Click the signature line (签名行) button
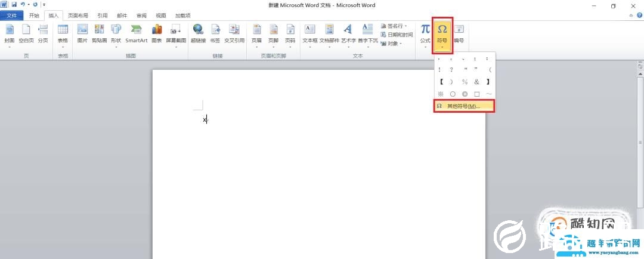The height and width of the screenshot is (259, 644). pos(394,26)
